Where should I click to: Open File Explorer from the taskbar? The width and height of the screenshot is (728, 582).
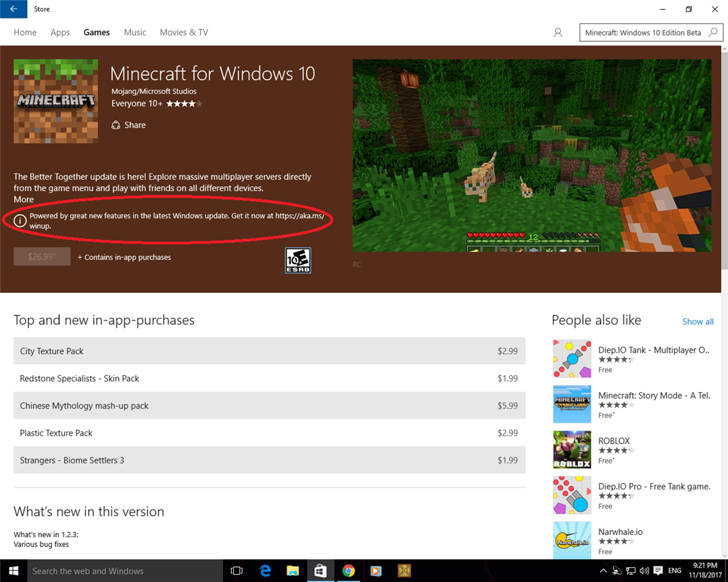click(x=292, y=571)
